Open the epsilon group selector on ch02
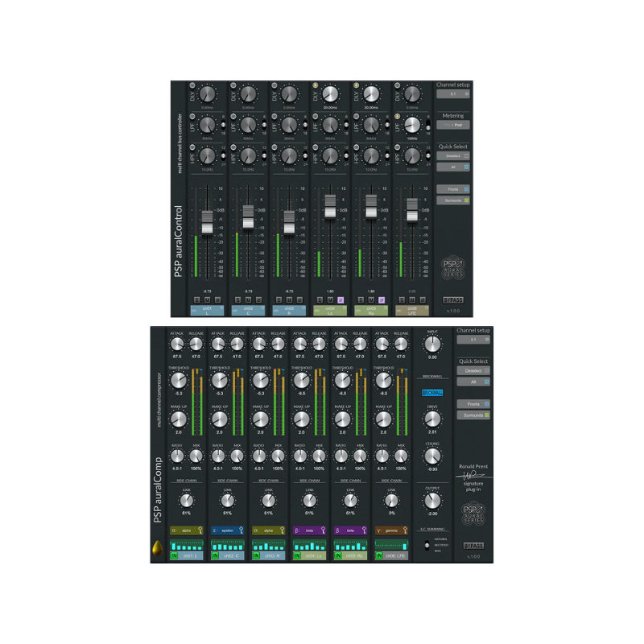 228,530
